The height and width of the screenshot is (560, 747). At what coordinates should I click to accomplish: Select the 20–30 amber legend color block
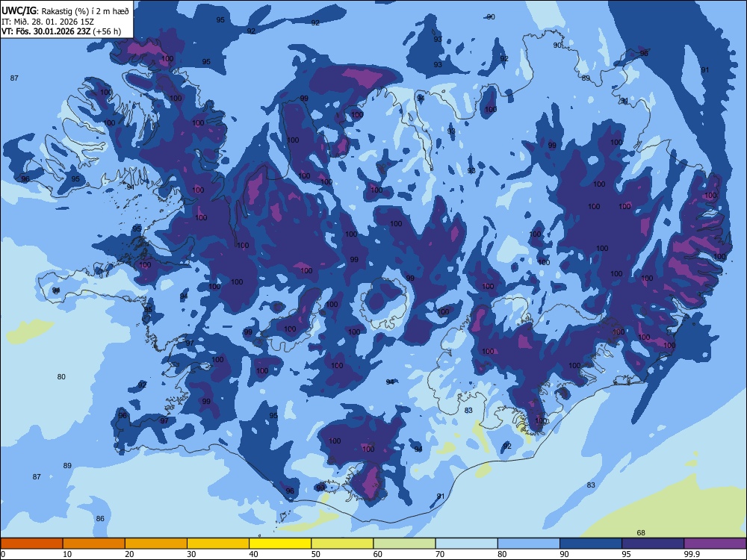[156, 544]
